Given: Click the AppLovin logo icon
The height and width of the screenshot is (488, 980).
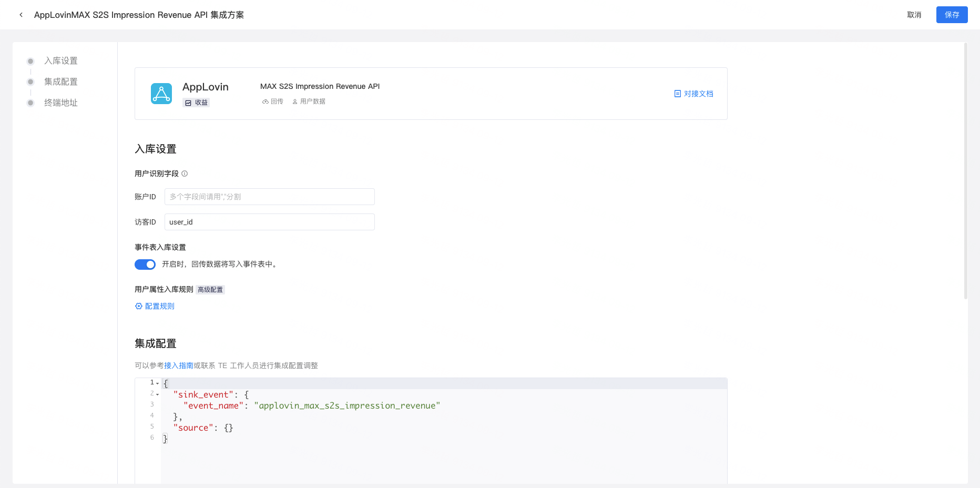Looking at the screenshot, I should coord(161,93).
